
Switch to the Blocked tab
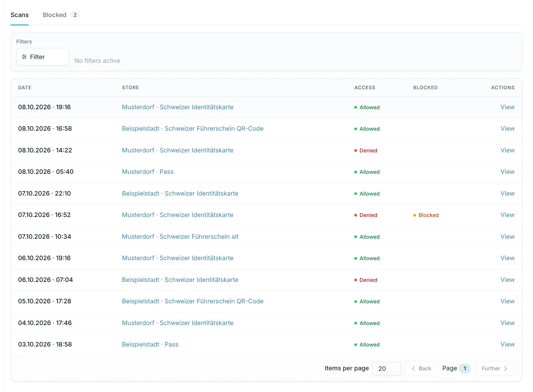click(x=61, y=15)
